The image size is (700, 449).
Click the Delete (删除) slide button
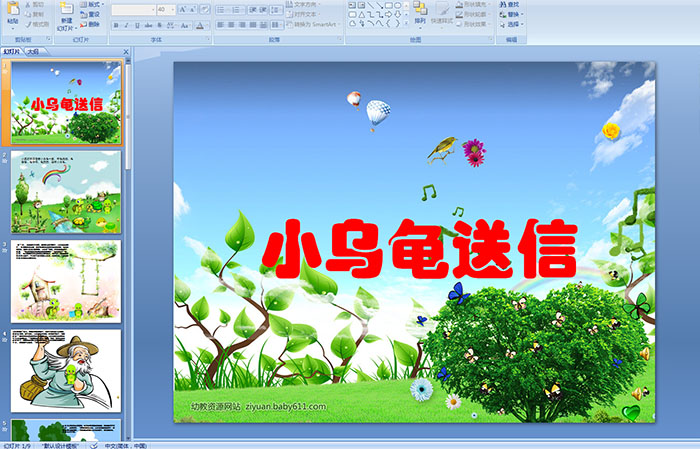click(90, 24)
